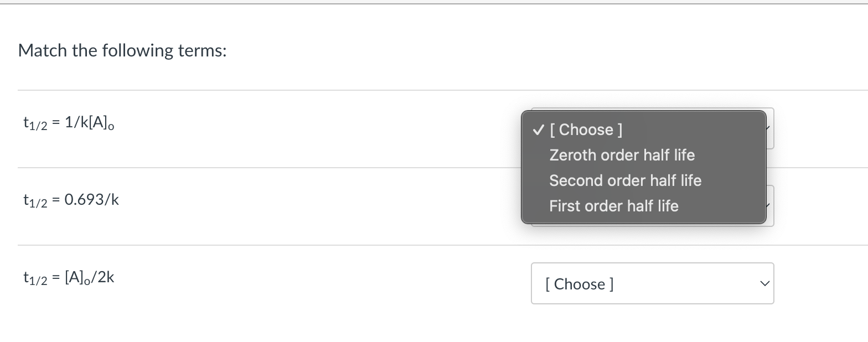Select "Zeroth order half life" from the open dropdown
This screenshot has width=868, height=342.
pos(621,155)
